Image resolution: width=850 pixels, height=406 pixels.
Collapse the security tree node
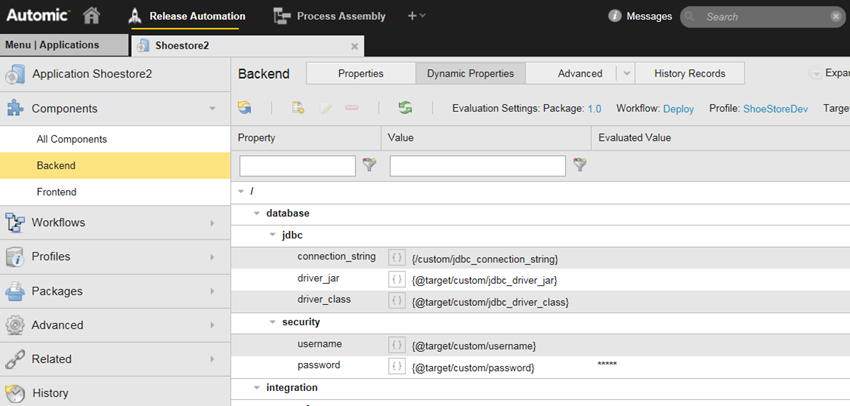tap(273, 323)
